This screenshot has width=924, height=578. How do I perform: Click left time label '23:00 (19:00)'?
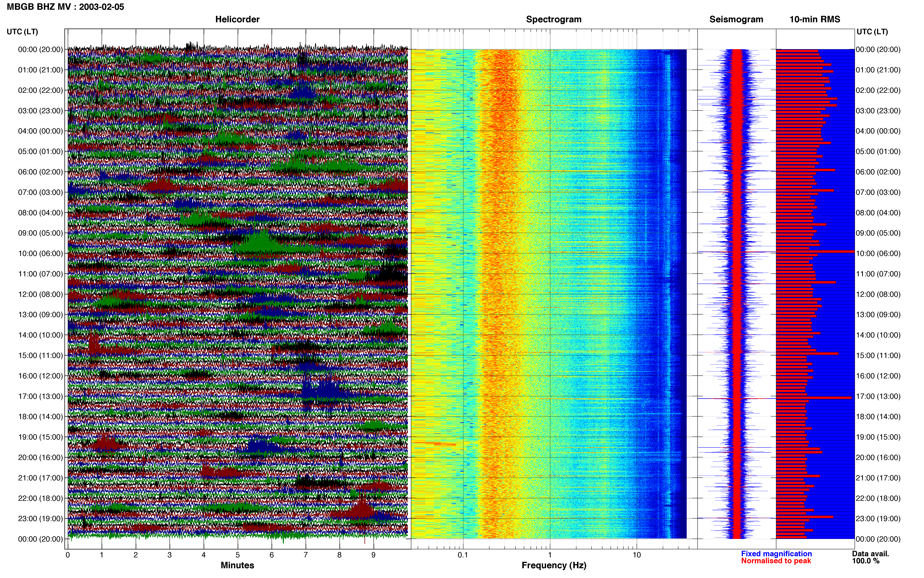point(41,519)
